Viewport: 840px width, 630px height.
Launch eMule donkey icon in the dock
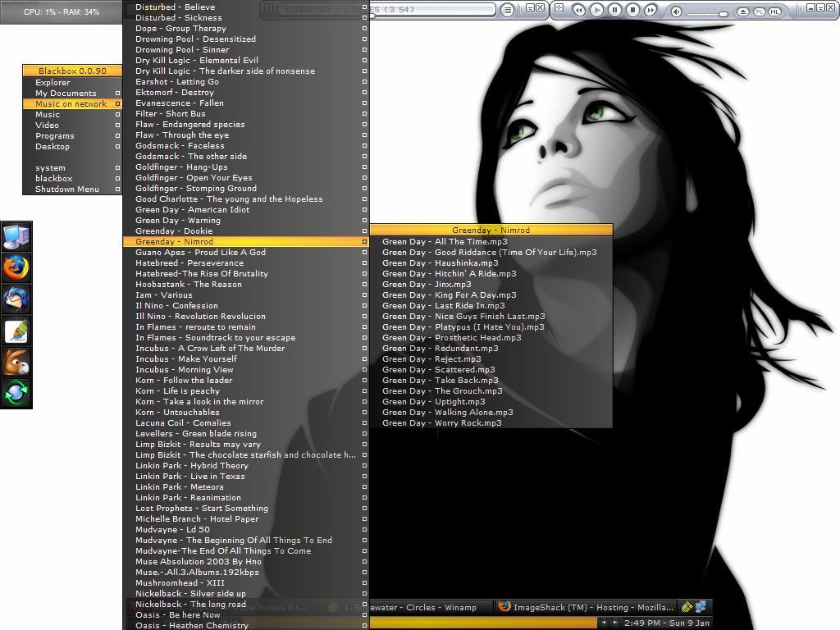(x=16, y=362)
